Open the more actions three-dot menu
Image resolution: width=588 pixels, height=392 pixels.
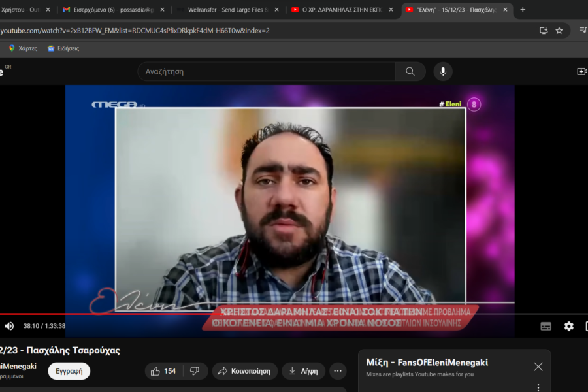click(x=338, y=371)
